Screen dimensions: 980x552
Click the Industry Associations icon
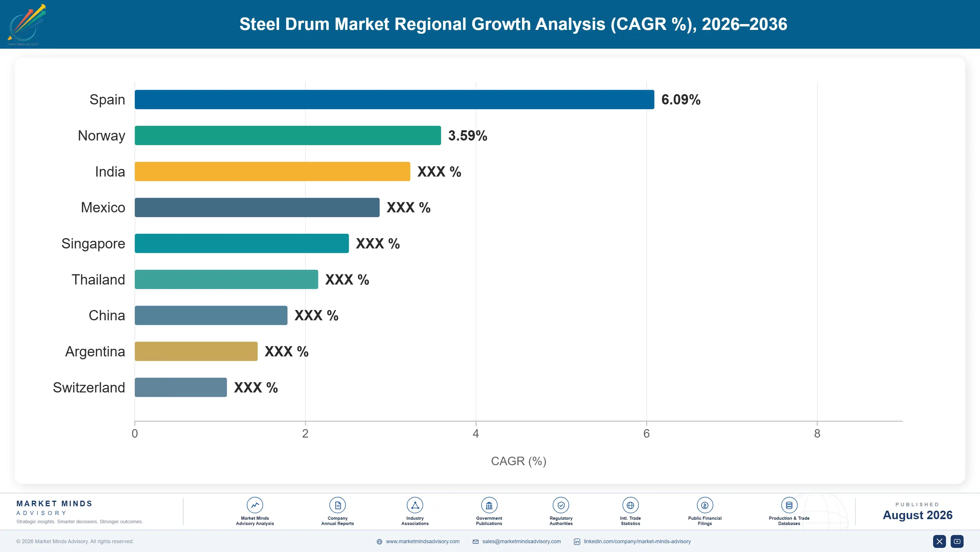pos(415,505)
